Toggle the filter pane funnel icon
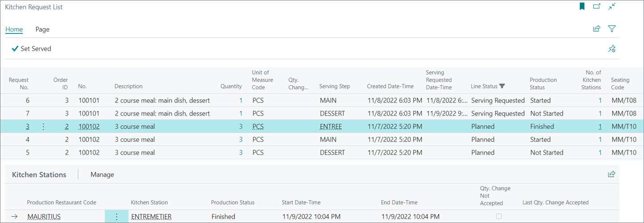Image resolution: width=644 pixels, height=223 pixels. pyautogui.click(x=612, y=29)
